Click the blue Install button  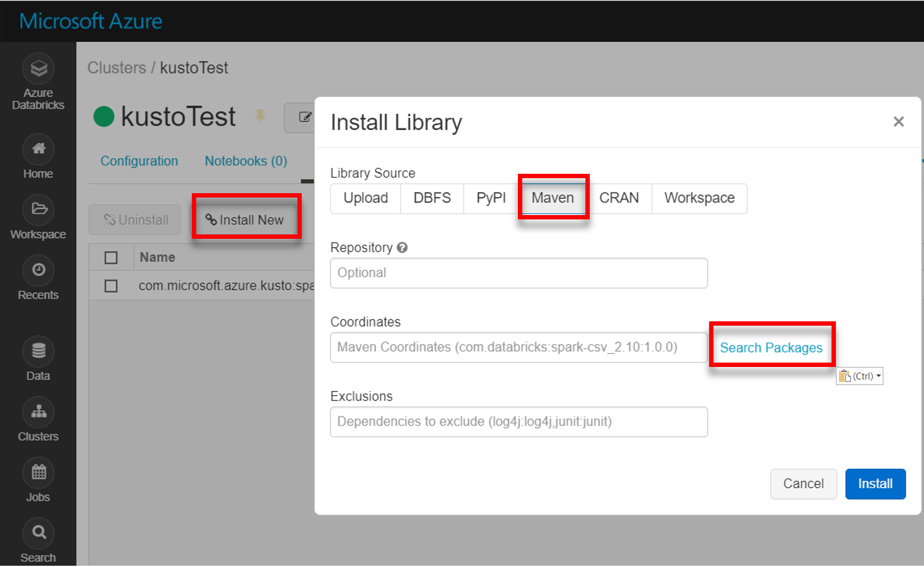click(x=875, y=483)
